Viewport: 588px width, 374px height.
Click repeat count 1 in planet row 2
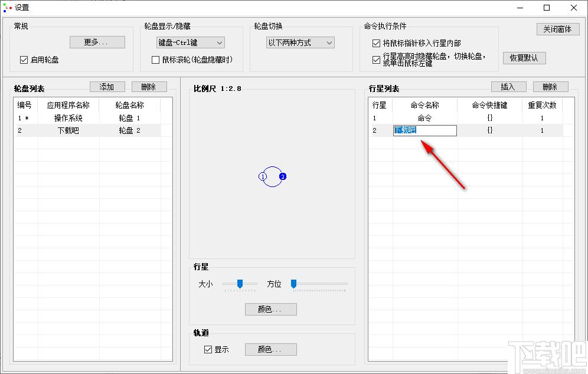click(x=543, y=130)
